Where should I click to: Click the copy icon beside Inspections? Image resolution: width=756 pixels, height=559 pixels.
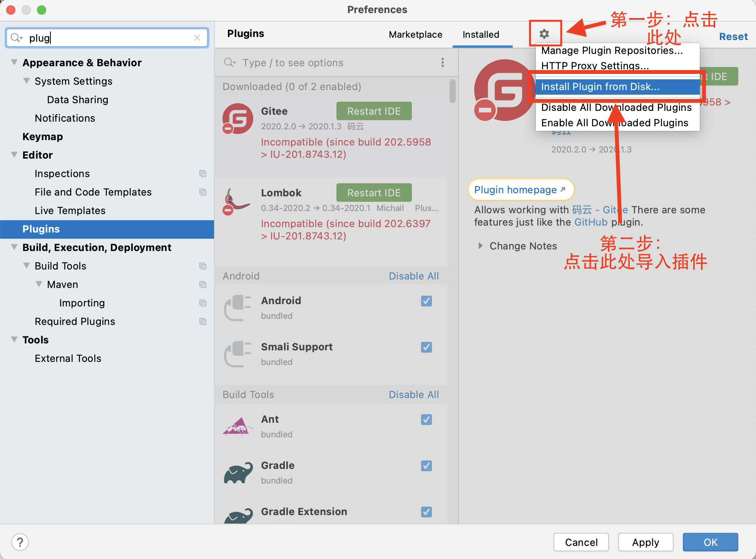[203, 174]
